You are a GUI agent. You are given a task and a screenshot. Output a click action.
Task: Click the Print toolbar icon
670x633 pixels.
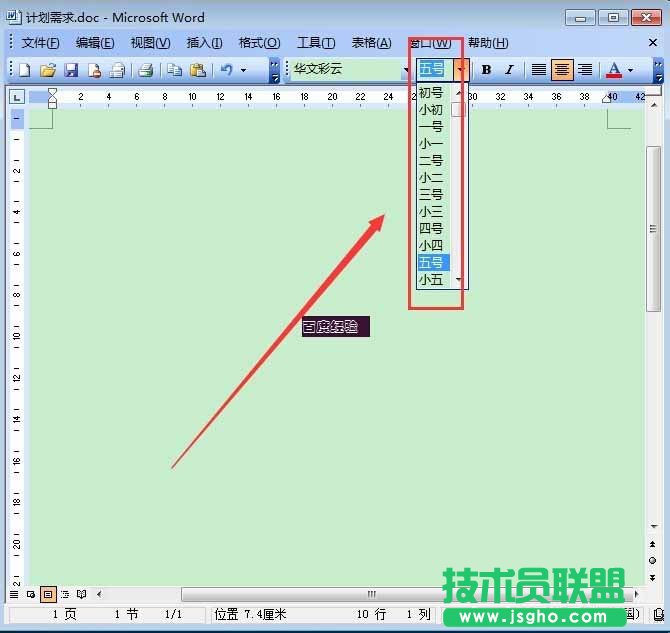[x=146, y=70]
